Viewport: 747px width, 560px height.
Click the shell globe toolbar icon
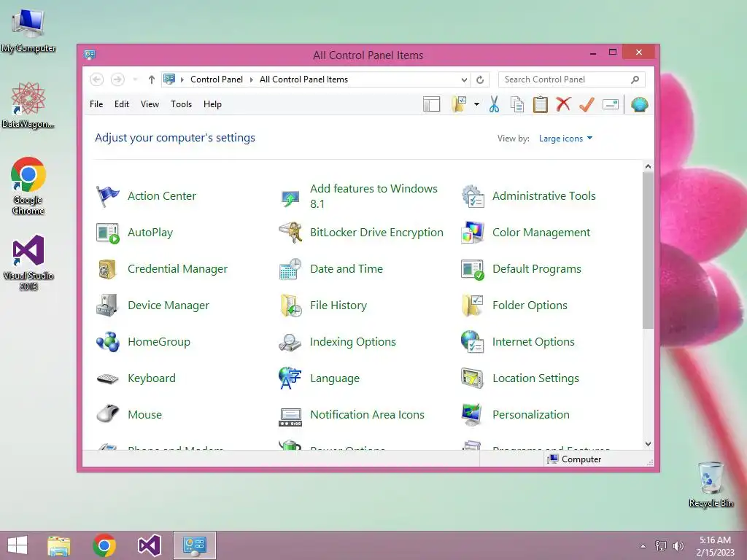[639, 104]
